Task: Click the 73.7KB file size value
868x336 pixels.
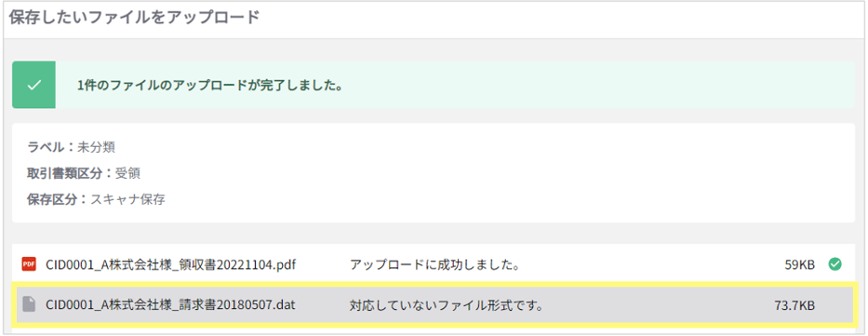Action: 794,304
